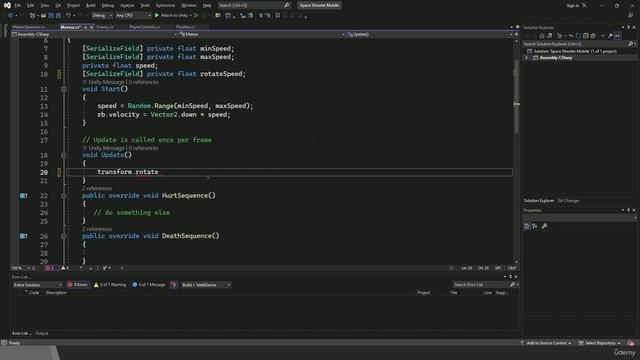Click the Solution Explorer properties wrench icon

tap(610, 36)
